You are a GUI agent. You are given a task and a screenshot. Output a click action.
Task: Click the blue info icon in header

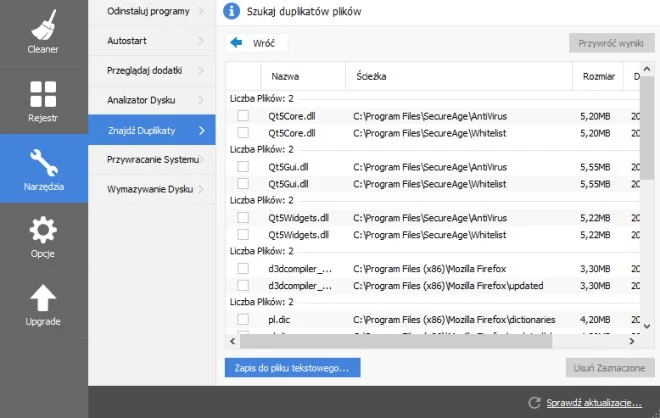(232, 12)
